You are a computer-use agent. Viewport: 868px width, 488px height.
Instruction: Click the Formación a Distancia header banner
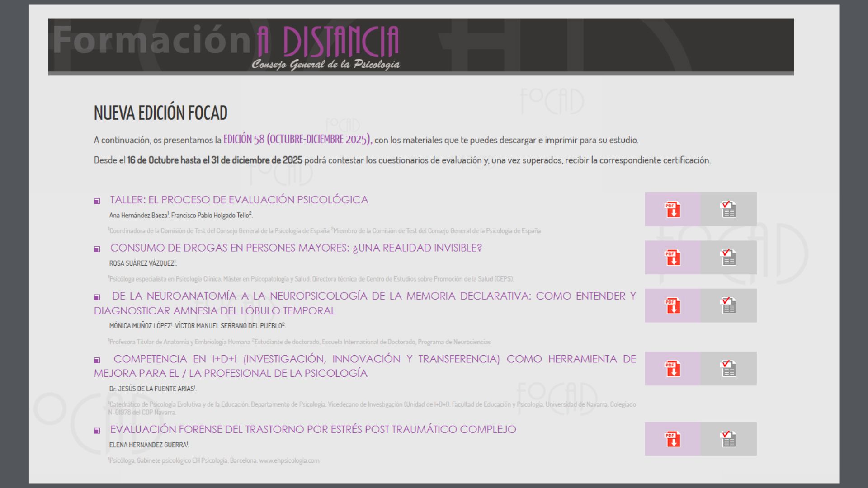(x=420, y=46)
